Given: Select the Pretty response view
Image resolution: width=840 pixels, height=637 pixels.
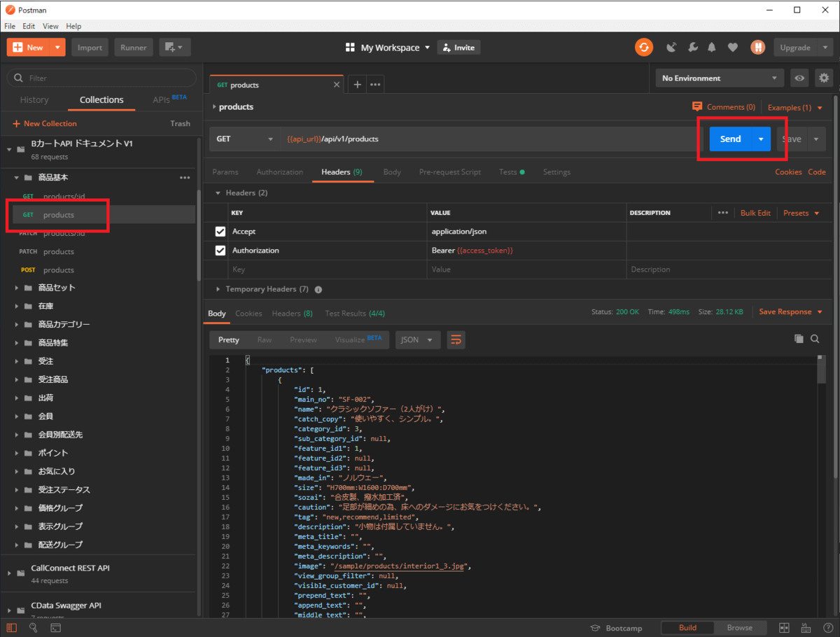Looking at the screenshot, I should pyautogui.click(x=228, y=339).
